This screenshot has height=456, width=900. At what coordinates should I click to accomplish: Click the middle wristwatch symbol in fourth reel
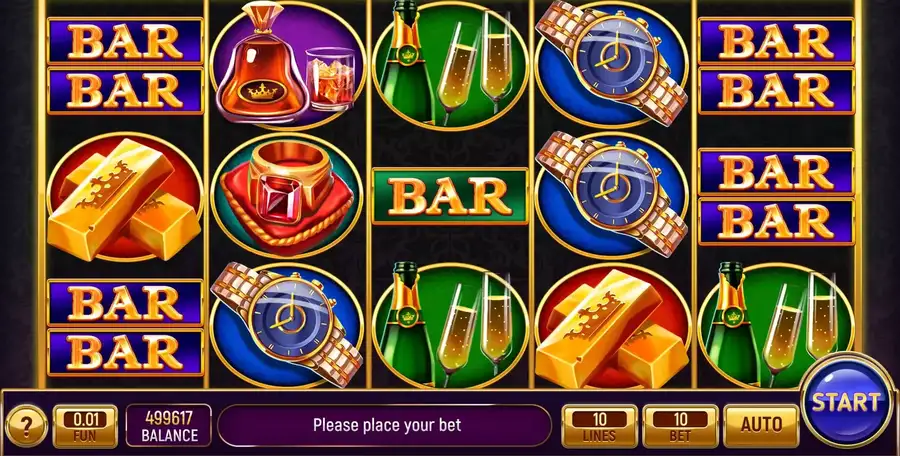coord(612,194)
